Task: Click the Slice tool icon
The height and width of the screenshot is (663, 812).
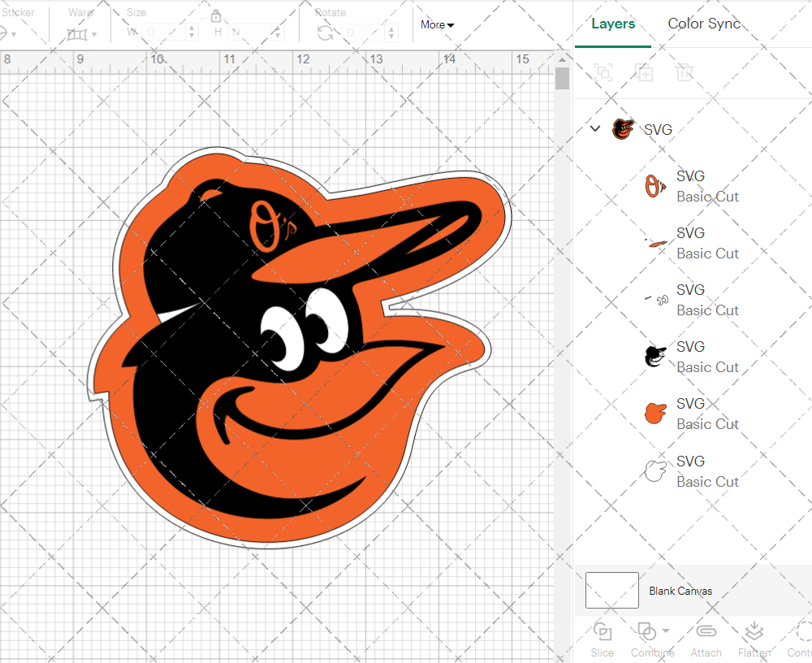Action: pos(603,632)
